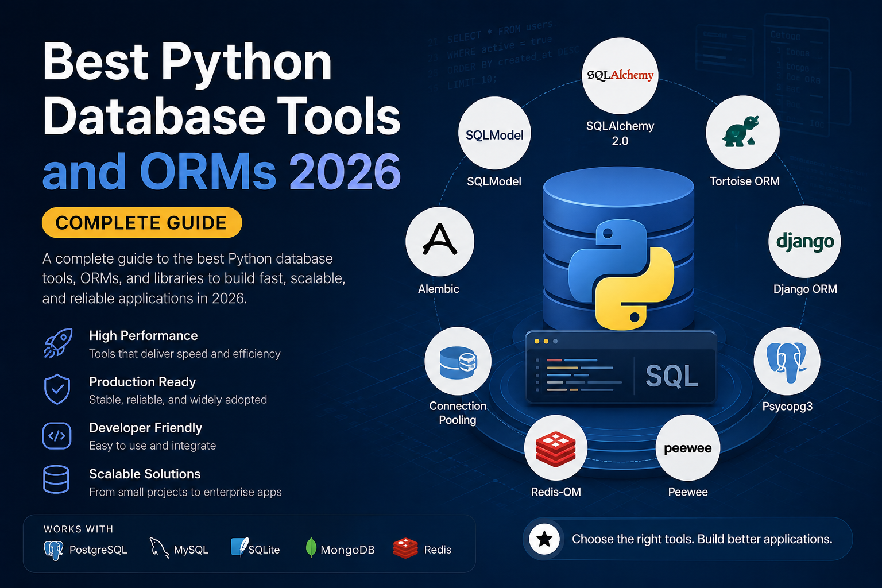
Task: Click the Psycopg3 elephant icon
Action: 787,362
